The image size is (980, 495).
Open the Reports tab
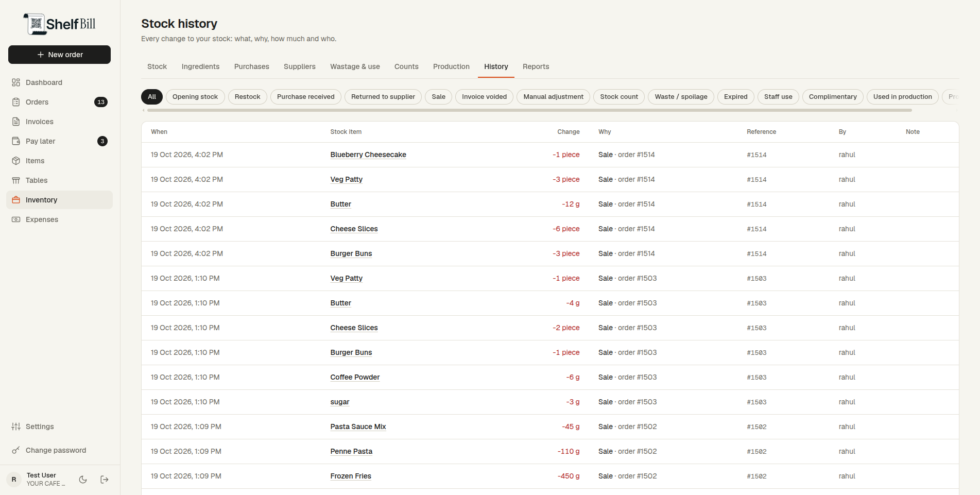pyautogui.click(x=536, y=66)
